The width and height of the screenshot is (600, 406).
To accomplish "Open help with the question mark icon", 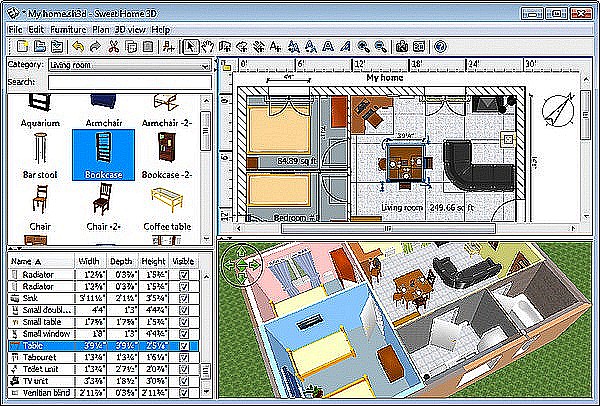I will point(440,47).
